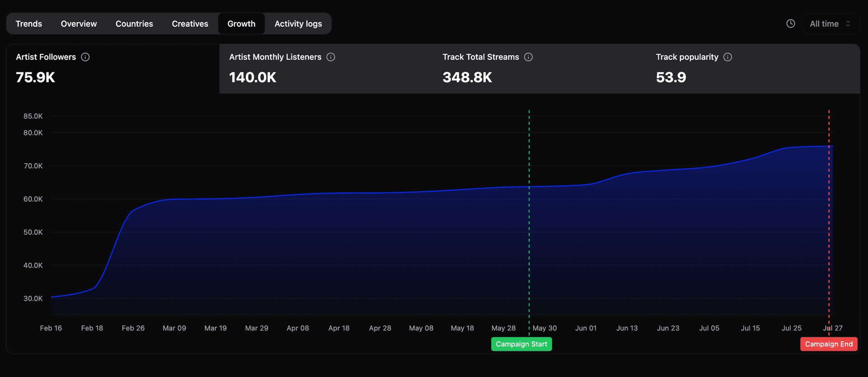Click the 60.0K y-axis label
868x377 pixels.
coord(33,199)
